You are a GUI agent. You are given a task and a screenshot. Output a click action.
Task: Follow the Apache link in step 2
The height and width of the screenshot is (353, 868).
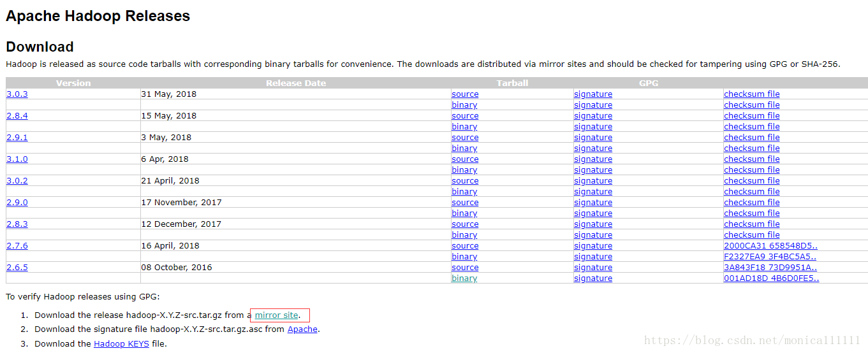coord(302,329)
